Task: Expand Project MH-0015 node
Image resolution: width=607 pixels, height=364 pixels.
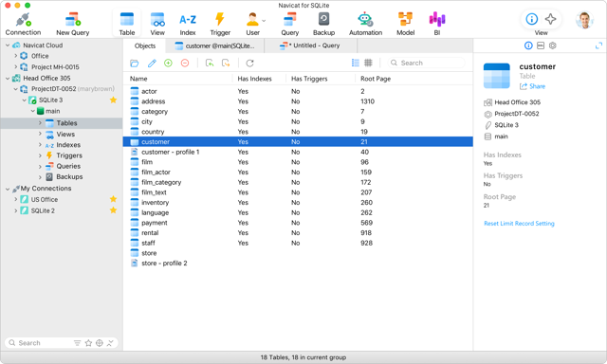Action: [15, 67]
